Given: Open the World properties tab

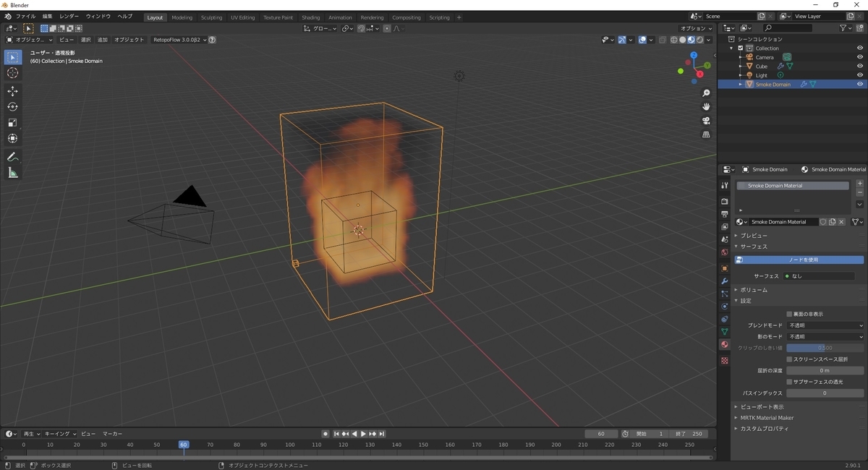Looking at the screenshot, I should (724, 252).
